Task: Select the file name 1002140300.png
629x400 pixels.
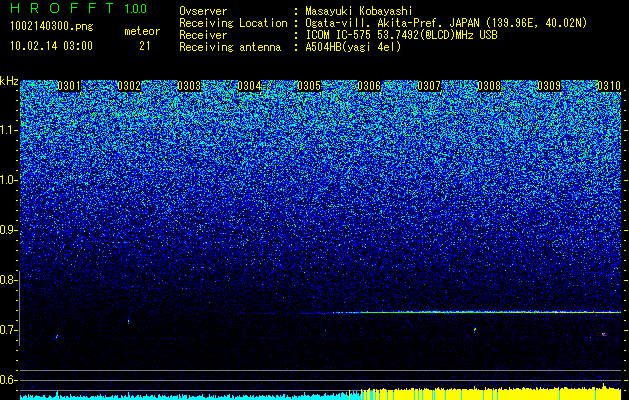Action: pos(52,27)
